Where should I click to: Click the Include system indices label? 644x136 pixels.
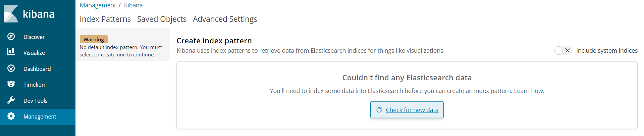(x=607, y=50)
